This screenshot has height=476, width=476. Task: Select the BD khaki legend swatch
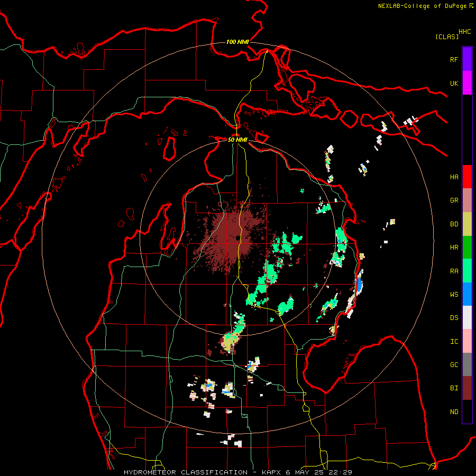click(x=467, y=224)
